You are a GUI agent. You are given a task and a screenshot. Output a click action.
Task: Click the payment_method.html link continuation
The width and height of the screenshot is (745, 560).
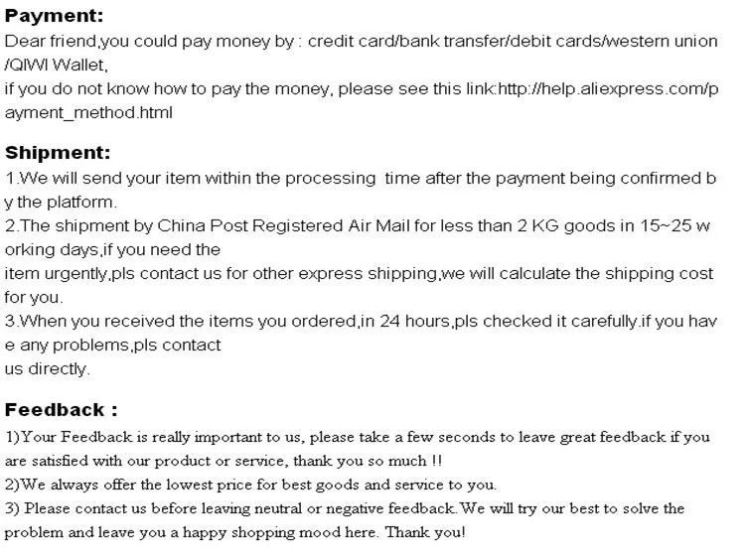[x=88, y=113]
